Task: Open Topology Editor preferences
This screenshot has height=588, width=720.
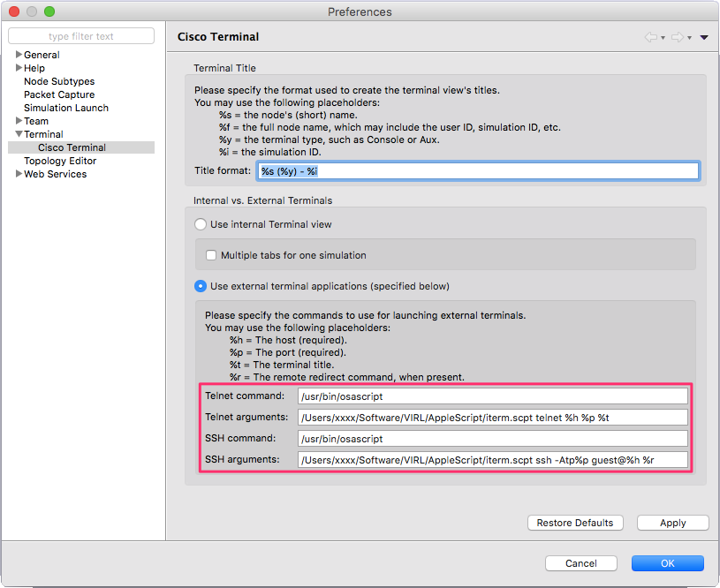Action: pyautogui.click(x=60, y=161)
